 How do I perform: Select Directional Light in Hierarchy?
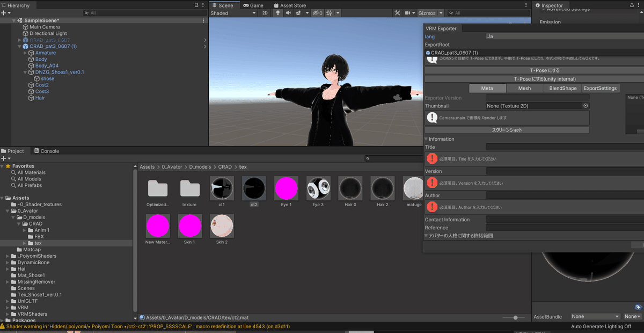click(x=48, y=33)
